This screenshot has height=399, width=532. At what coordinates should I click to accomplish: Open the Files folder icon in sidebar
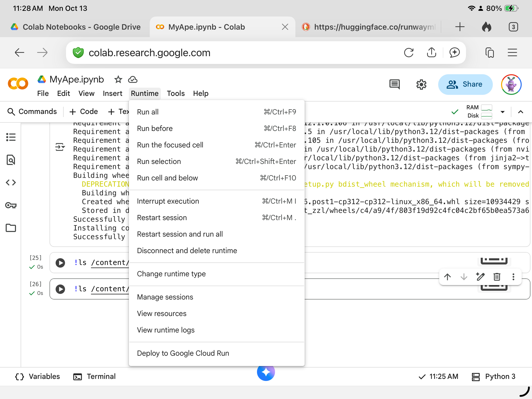click(x=11, y=228)
